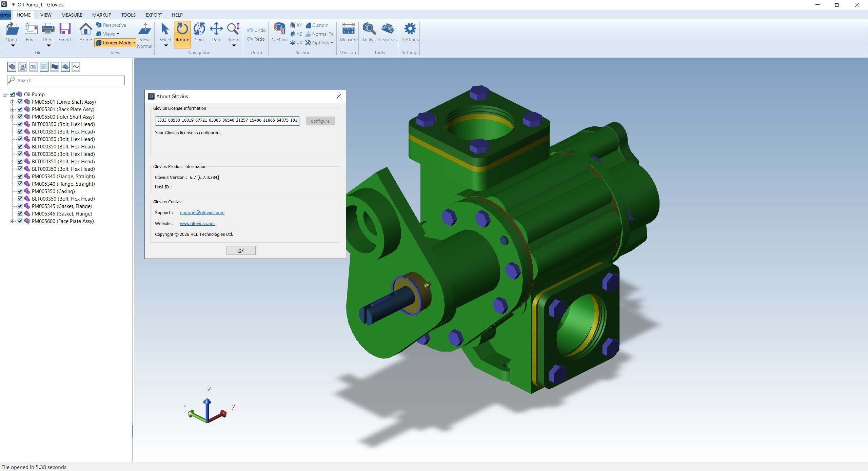868x471 pixels.
Task: Click OK in About Glovius dialog
Action: click(x=241, y=250)
